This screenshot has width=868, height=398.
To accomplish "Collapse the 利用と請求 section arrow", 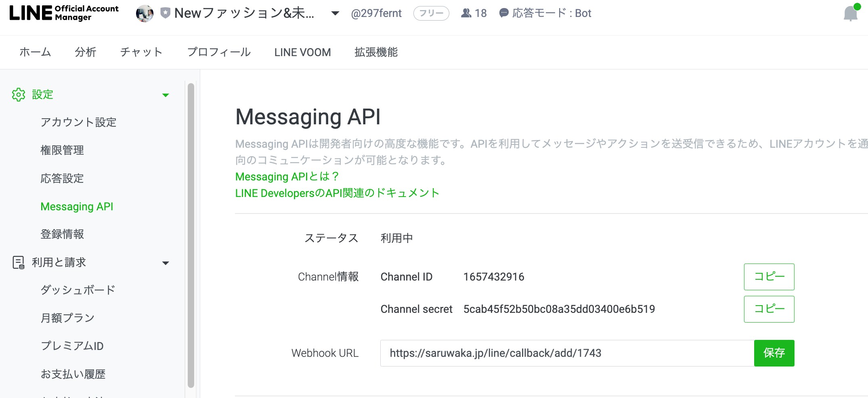I will click(x=166, y=263).
